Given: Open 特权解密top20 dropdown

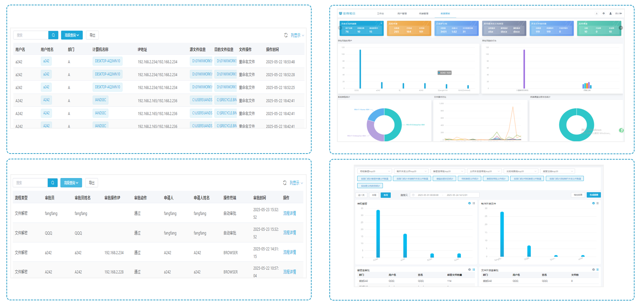Looking at the screenshot, I should coord(374,171).
